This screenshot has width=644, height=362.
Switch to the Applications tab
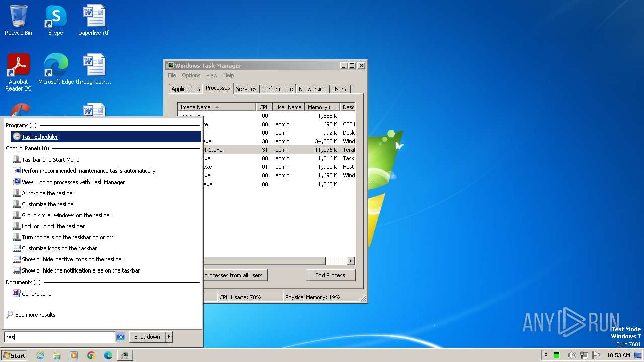(186, 89)
